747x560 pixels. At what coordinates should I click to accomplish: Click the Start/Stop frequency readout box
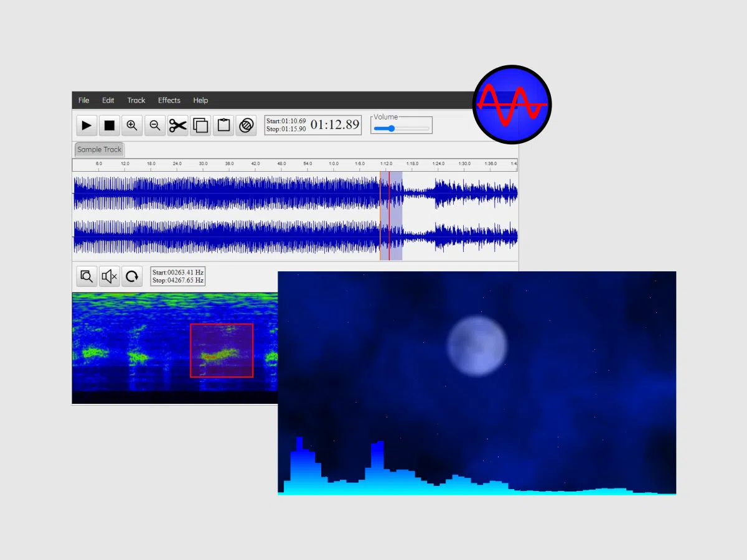178,276
